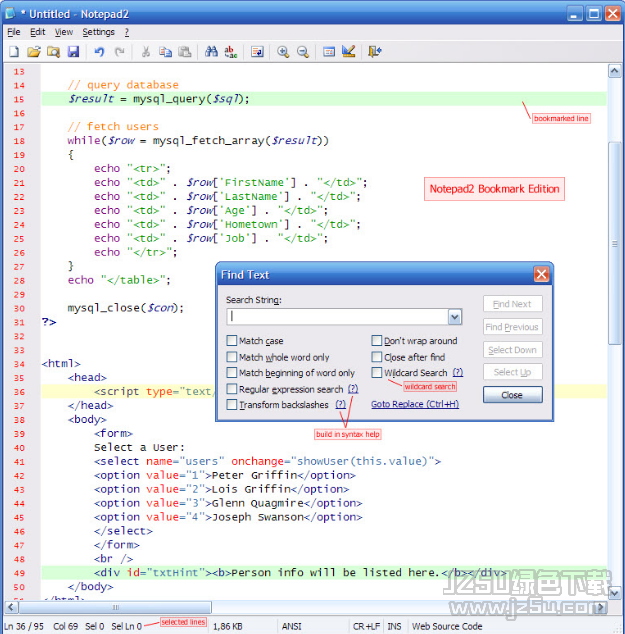Click the horizontal scrollbar thumb
This screenshot has width=625, height=634.
click(x=115, y=607)
